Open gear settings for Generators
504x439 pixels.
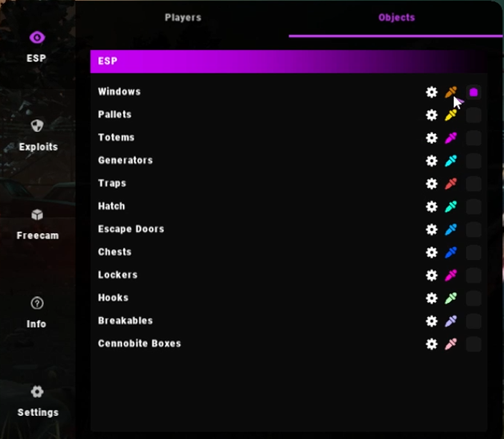pos(432,161)
